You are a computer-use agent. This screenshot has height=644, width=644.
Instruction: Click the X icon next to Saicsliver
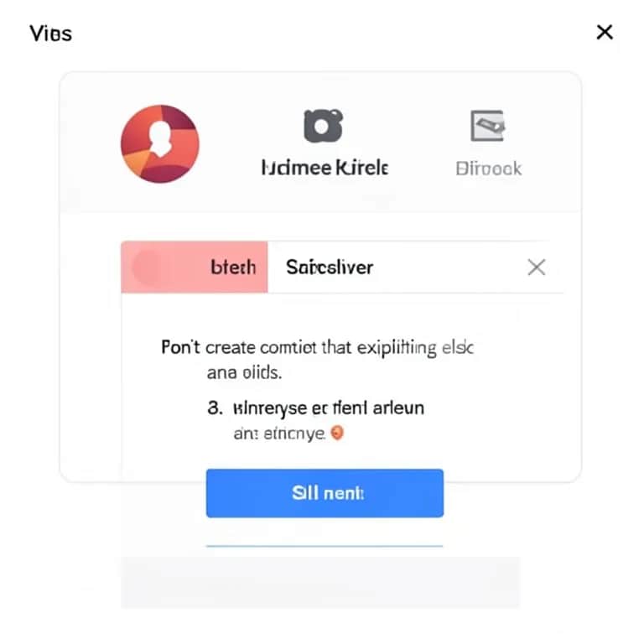click(537, 267)
